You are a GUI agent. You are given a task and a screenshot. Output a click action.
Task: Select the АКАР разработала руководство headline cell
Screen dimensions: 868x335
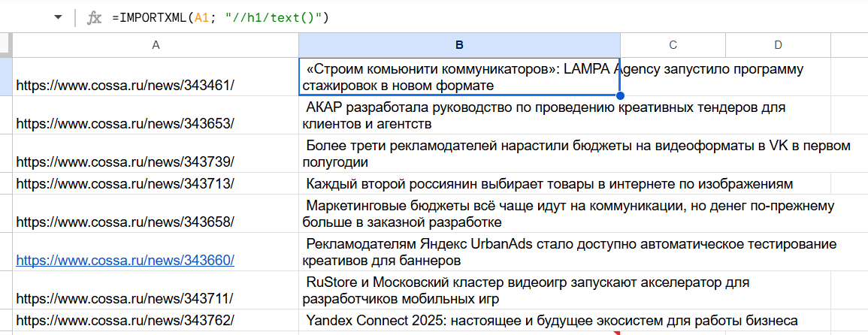459,115
